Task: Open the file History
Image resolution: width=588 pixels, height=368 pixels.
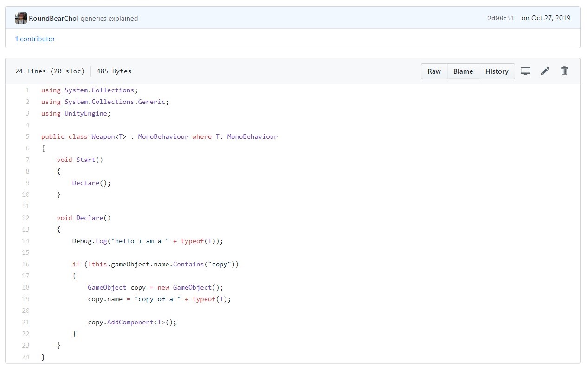Action: (497, 71)
